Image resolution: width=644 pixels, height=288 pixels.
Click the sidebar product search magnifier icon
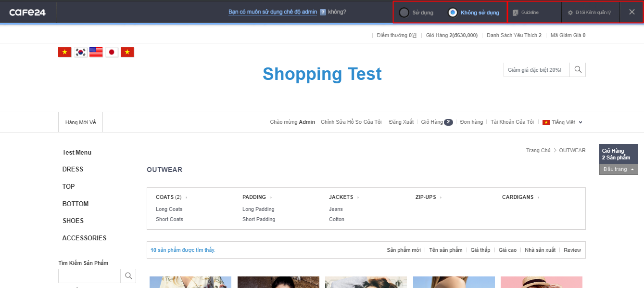pos(128,276)
